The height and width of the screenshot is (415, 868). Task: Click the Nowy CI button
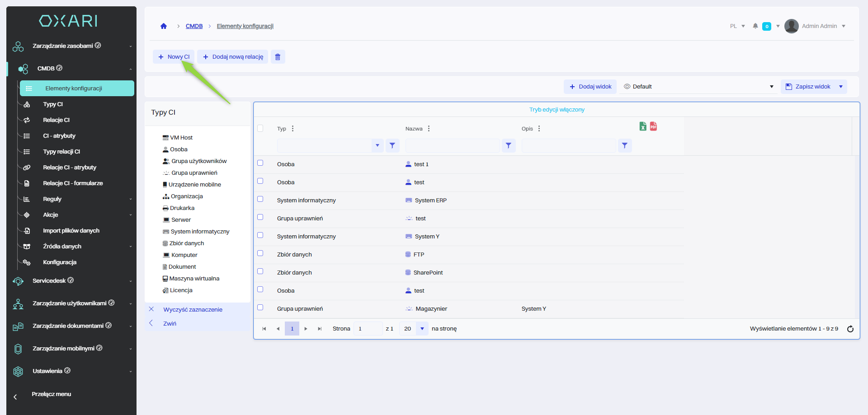pos(174,57)
